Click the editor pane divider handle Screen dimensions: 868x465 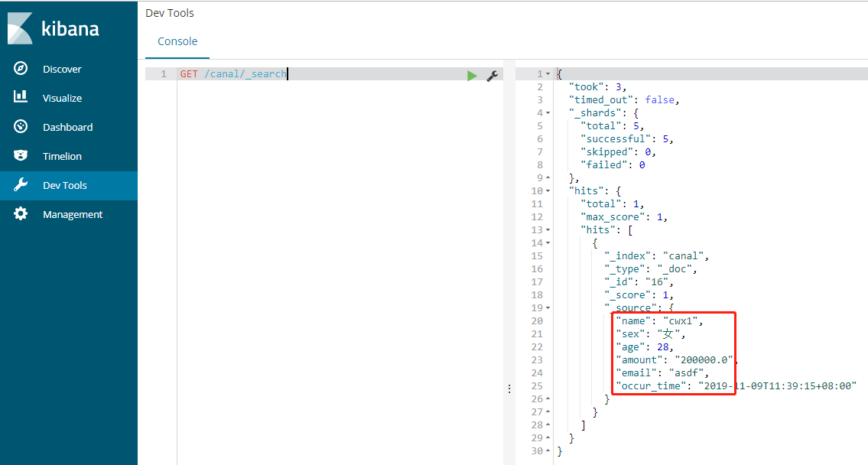509,389
